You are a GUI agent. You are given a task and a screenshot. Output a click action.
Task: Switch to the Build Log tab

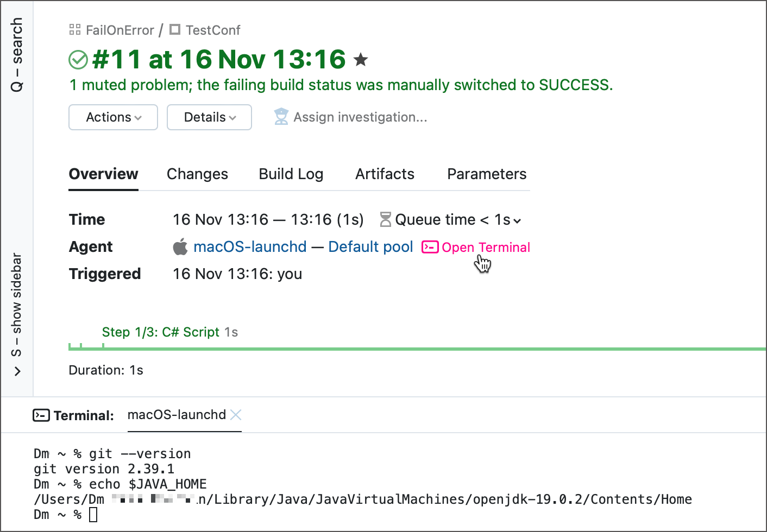(291, 174)
